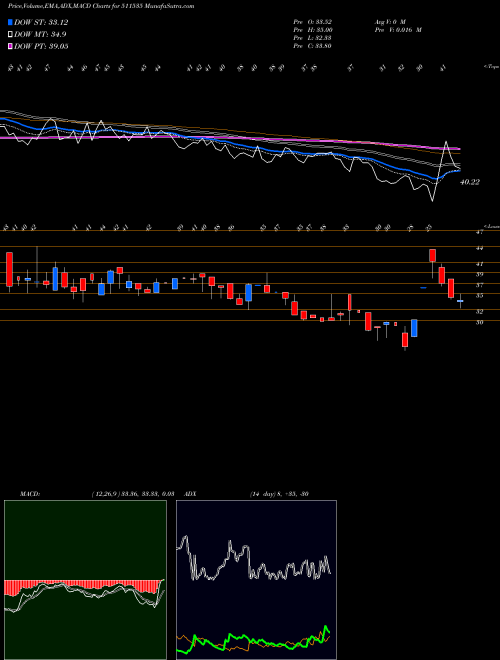Select the 'Pre O: 33.52' value

[312, 21]
